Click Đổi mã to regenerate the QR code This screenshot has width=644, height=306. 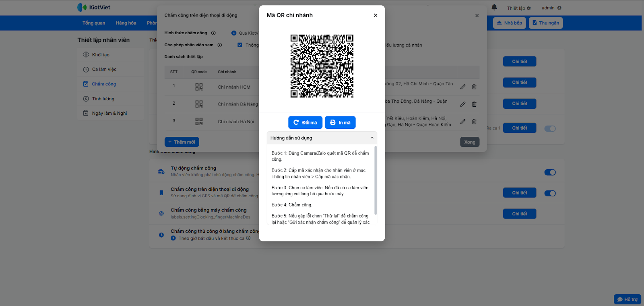tap(305, 122)
